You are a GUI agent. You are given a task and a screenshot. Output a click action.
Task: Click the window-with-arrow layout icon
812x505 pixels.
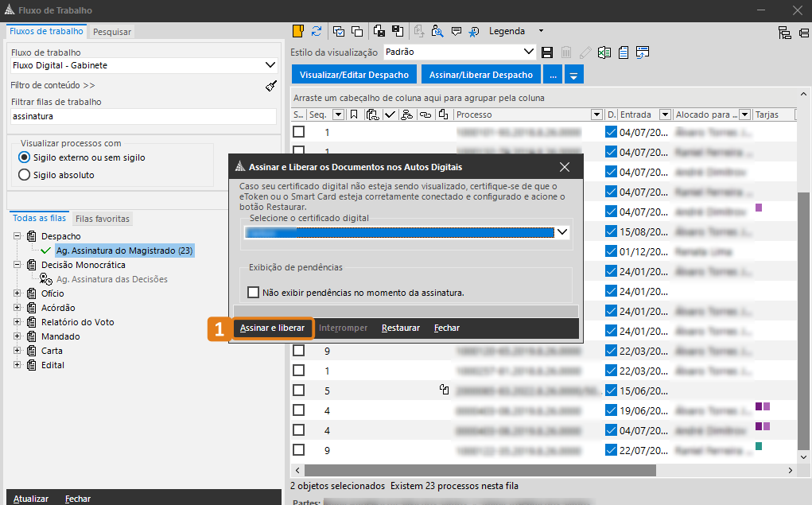[643, 52]
